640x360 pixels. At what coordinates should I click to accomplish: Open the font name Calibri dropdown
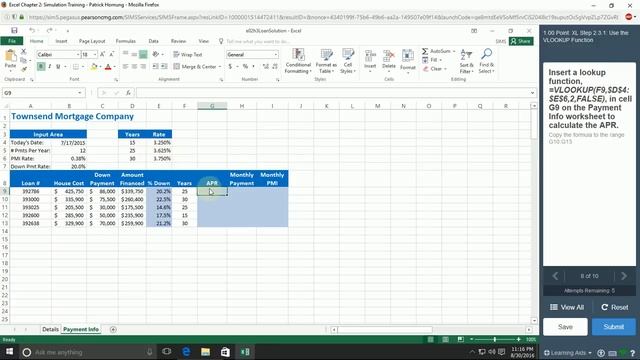[x=78, y=54]
